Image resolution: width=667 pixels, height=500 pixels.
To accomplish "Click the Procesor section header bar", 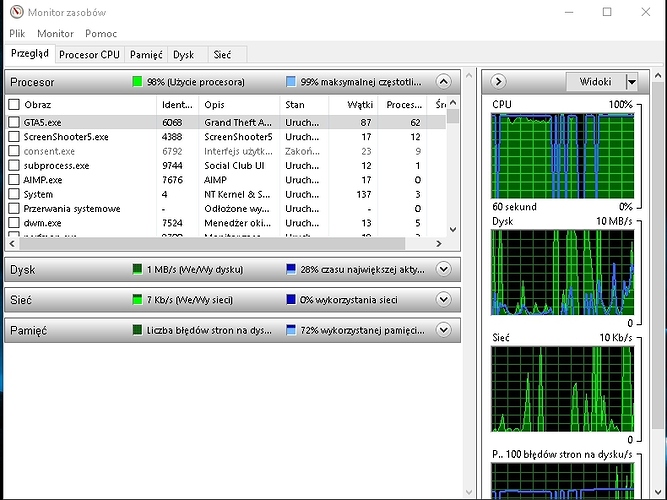I will click(232, 82).
